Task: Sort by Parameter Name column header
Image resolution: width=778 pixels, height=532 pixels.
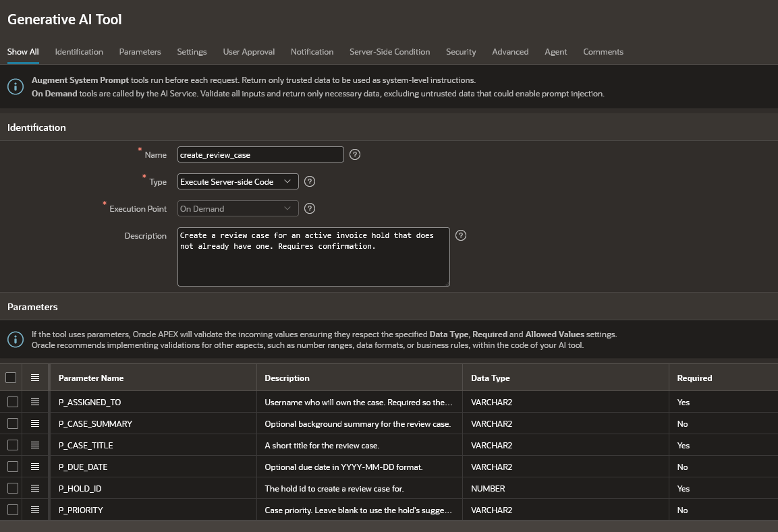Action: point(152,378)
